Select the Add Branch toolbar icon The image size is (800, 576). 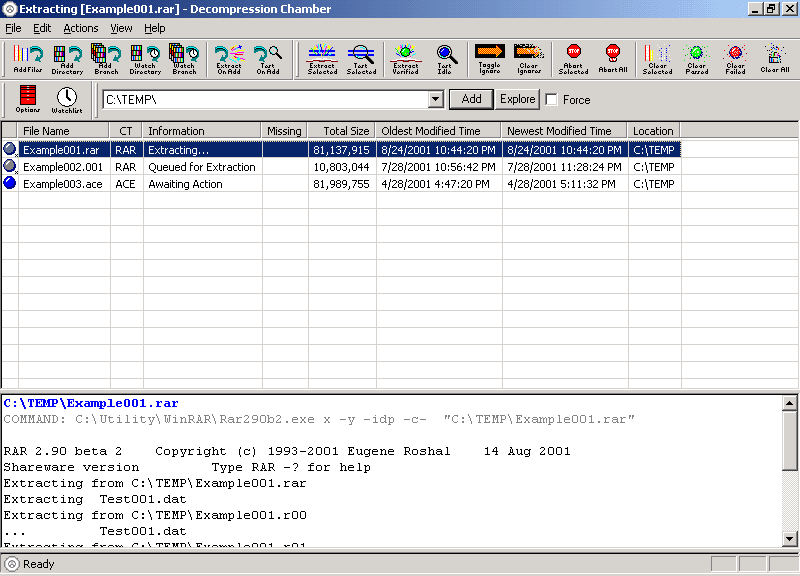click(x=106, y=59)
